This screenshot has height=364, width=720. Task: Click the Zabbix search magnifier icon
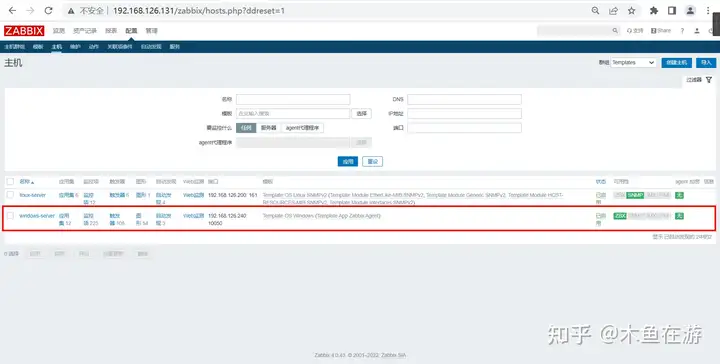coord(615,31)
